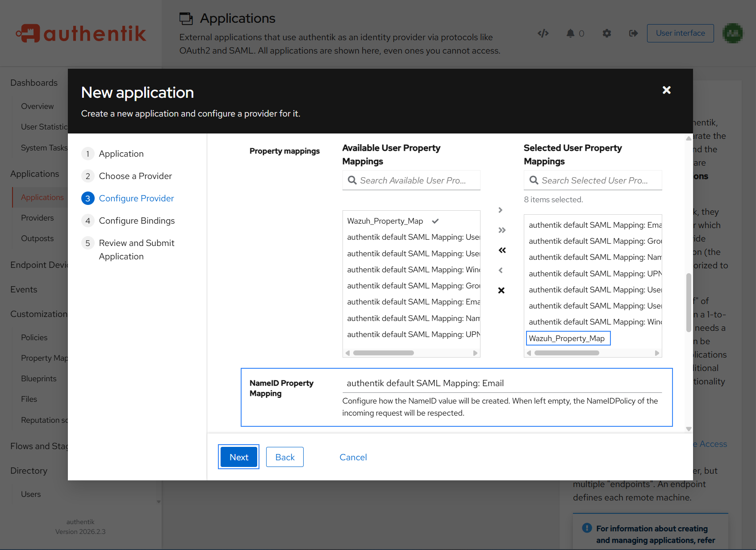Expand Flows and Stages sidebar section
Image resolution: width=756 pixels, height=550 pixels.
(39, 446)
